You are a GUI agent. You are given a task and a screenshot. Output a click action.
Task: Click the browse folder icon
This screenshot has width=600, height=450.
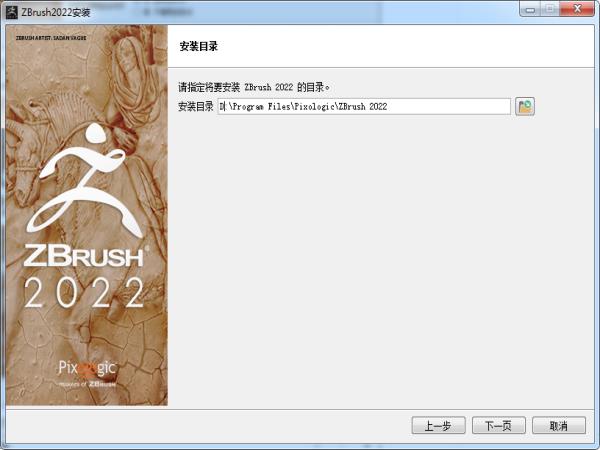pyautogui.click(x=525, y=106)
